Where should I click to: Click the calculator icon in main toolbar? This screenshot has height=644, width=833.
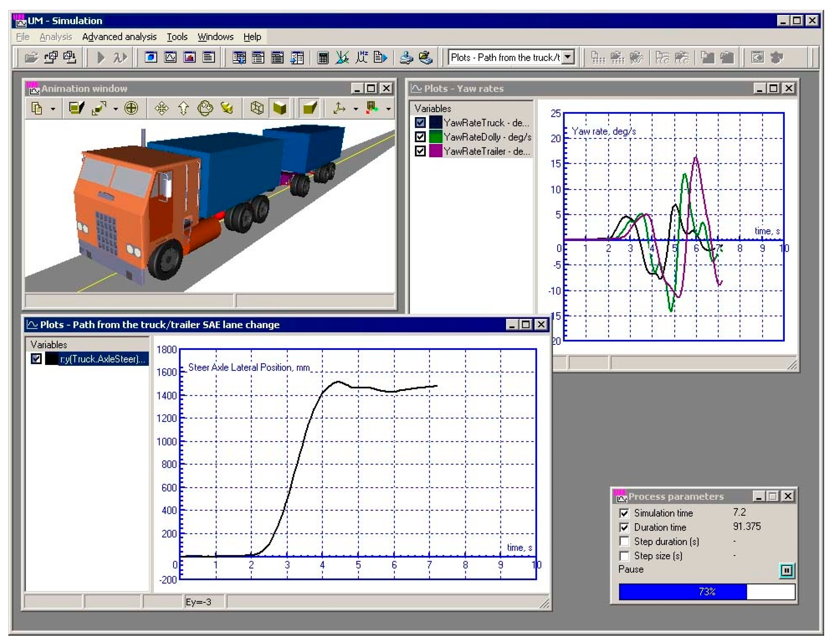323,58
